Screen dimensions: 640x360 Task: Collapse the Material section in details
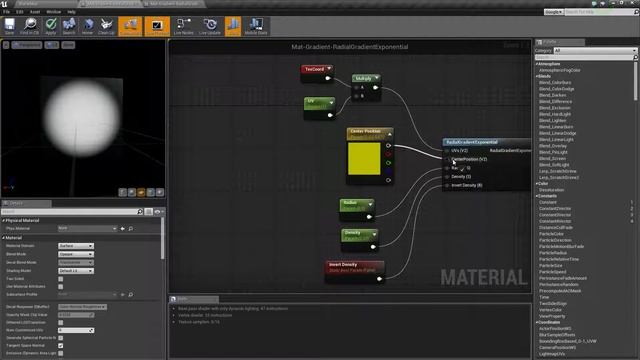click(x=4, y=238)
